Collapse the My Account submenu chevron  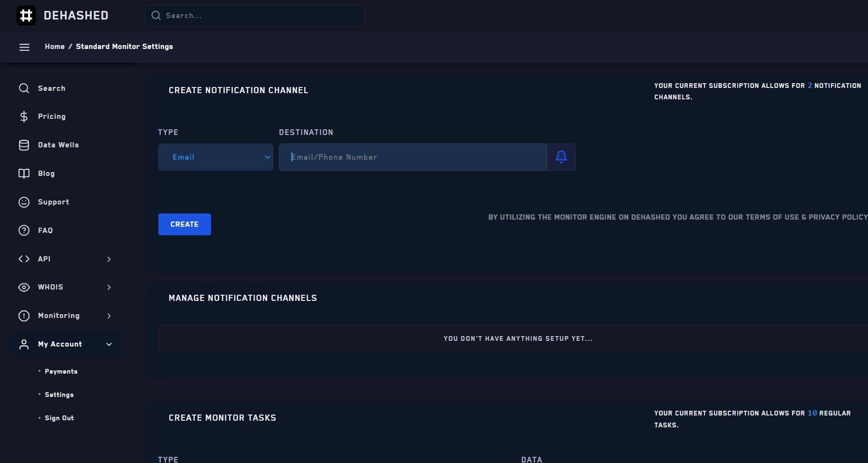109,344
